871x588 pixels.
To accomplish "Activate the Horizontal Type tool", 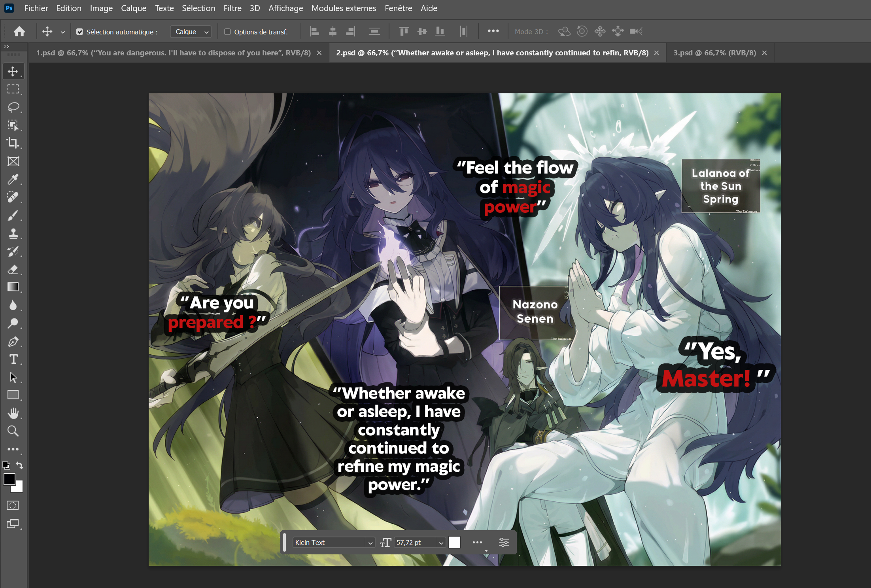I will coord(13,359).
